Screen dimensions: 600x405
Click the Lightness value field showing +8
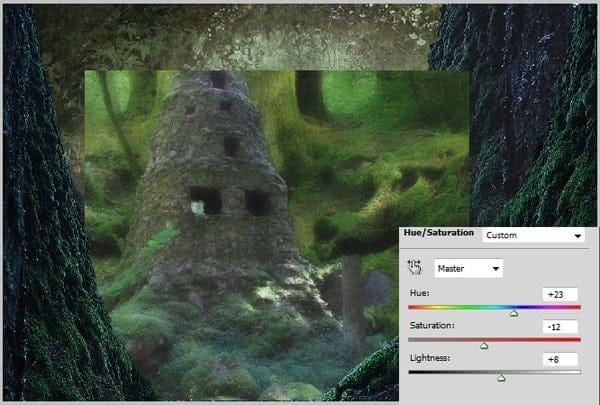560,359
